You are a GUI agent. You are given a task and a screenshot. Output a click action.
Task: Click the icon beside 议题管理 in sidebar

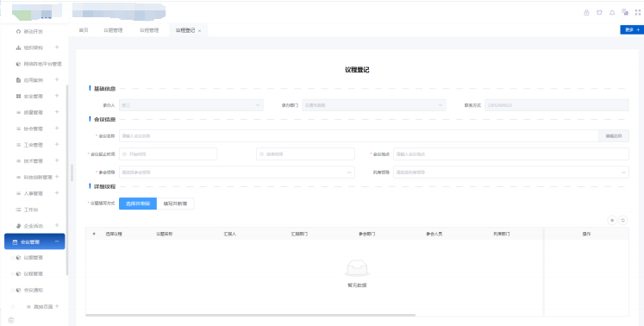coord(18,258)
